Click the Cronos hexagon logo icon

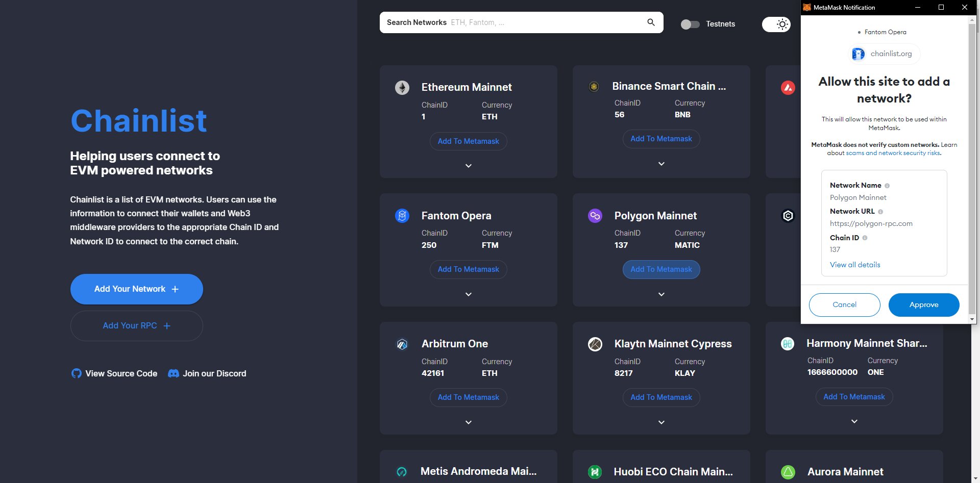(788, 216)
